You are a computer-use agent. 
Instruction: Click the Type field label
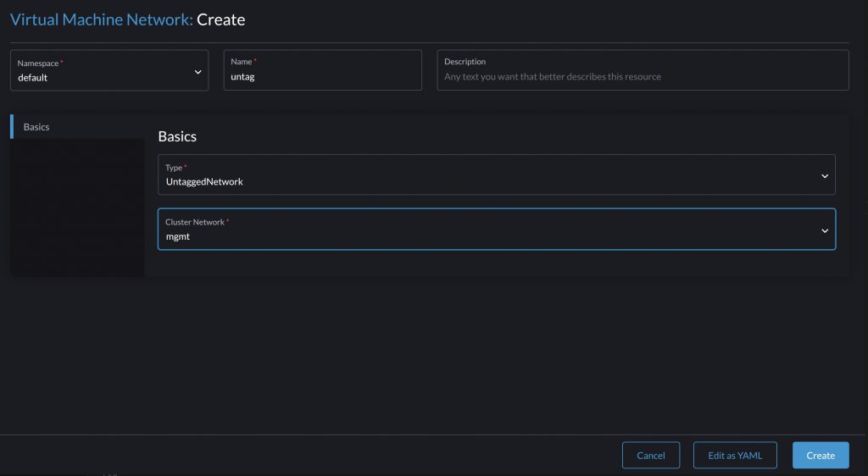[174, 168]
